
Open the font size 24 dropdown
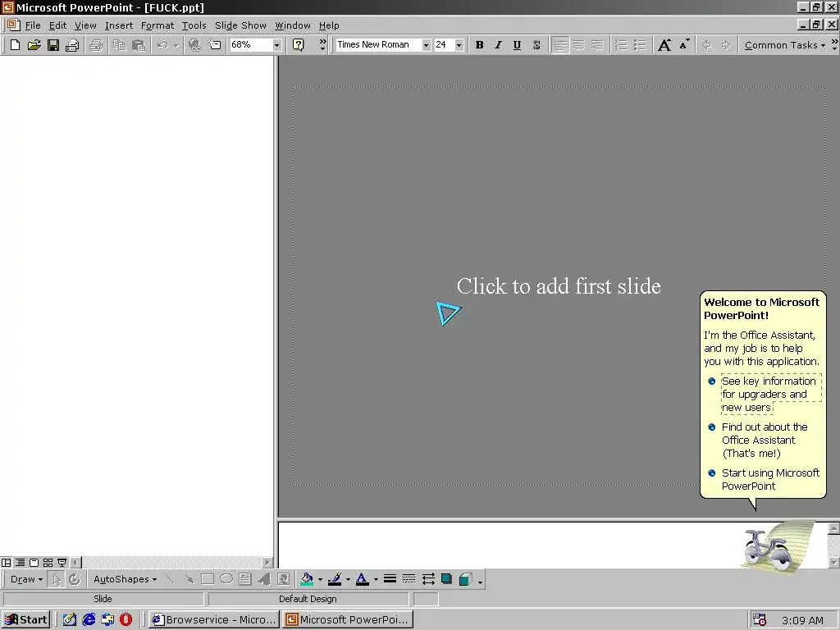click(459, 45)
